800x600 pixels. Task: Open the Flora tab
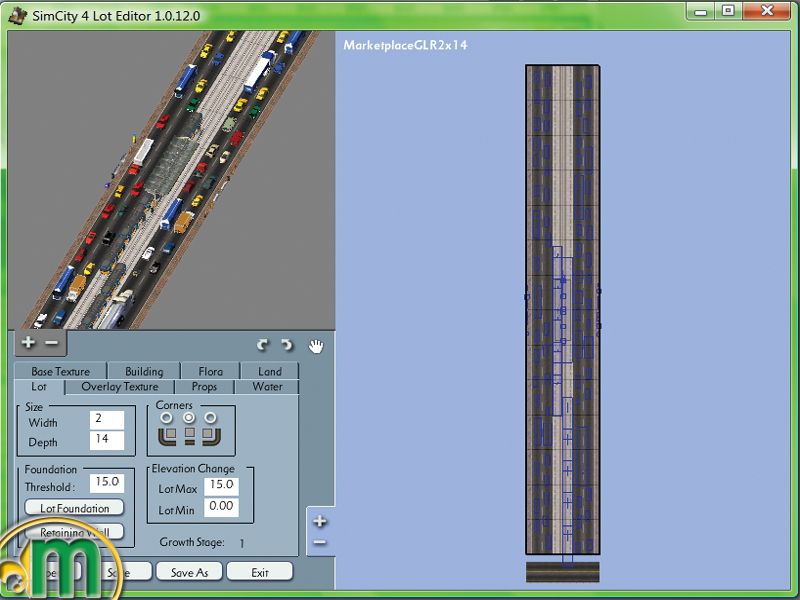click(x=211, y=371)
